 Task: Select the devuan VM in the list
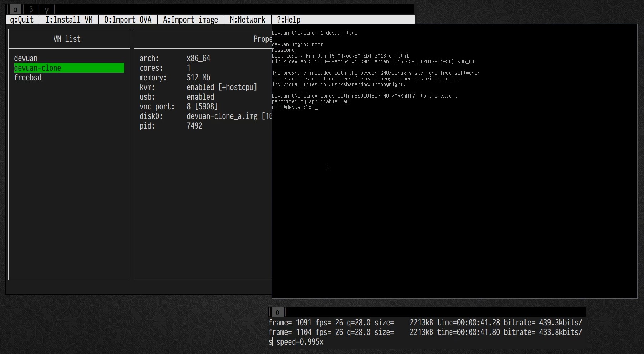pyautogui.click(x=26, y=58)
